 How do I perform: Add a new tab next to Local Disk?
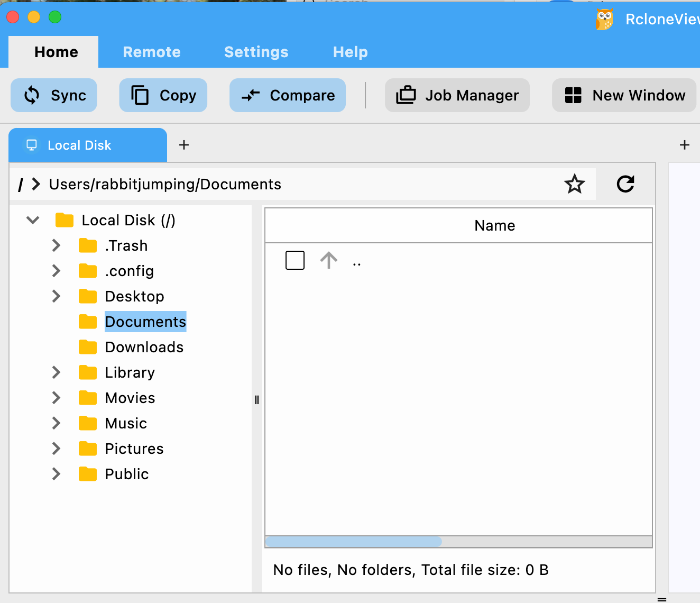click(x=184, y=145)
